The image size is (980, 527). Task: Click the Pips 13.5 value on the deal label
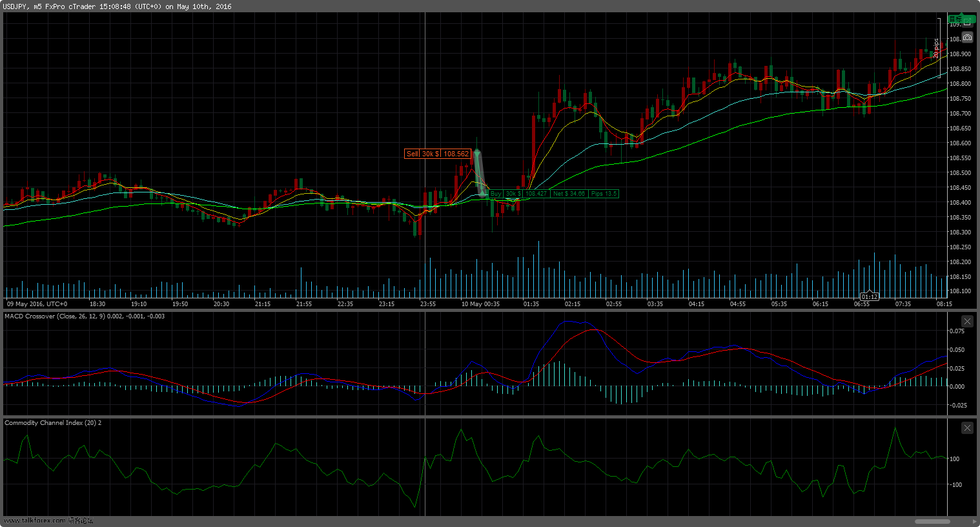pyautogui.click(x=604, y=194)
